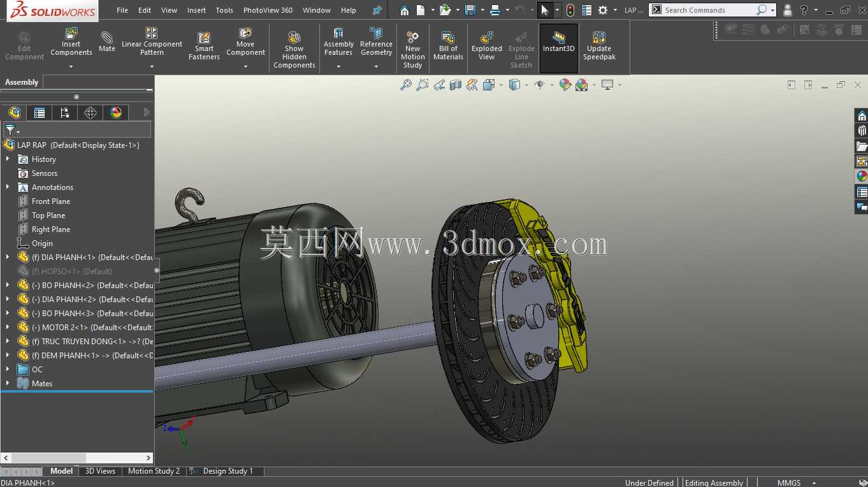Toggle Hide/Show Items eye icon
The width and height of the screenshot is (868, 487).
click(x=539, y=85)
